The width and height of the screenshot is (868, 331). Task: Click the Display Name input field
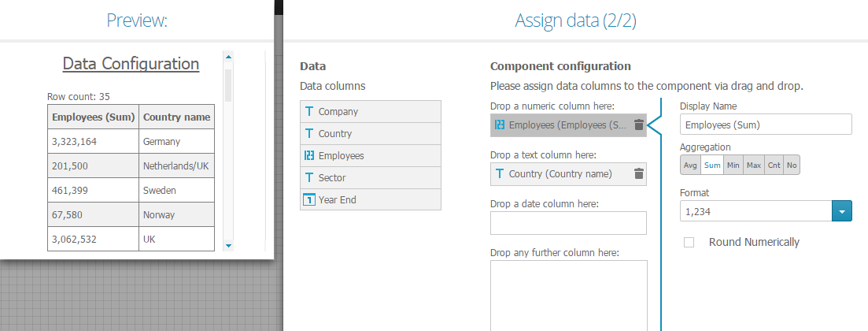766,125
